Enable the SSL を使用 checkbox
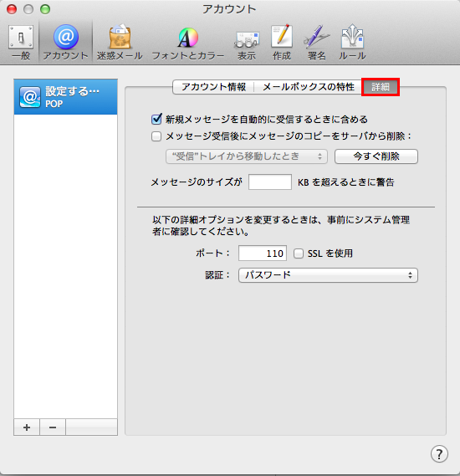This screenshot has height=476, width=460. click(x=299, y=253)
